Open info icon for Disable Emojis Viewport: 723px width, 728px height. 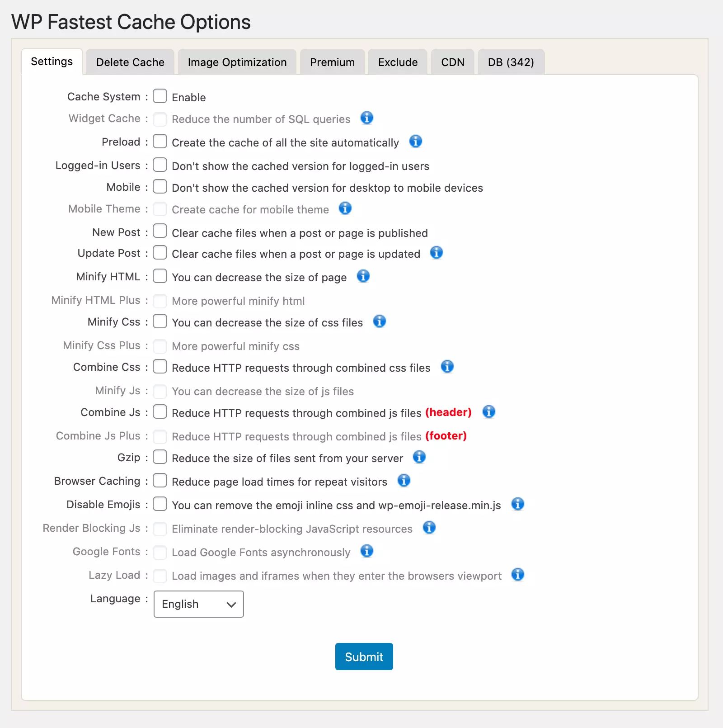point(517,504)
